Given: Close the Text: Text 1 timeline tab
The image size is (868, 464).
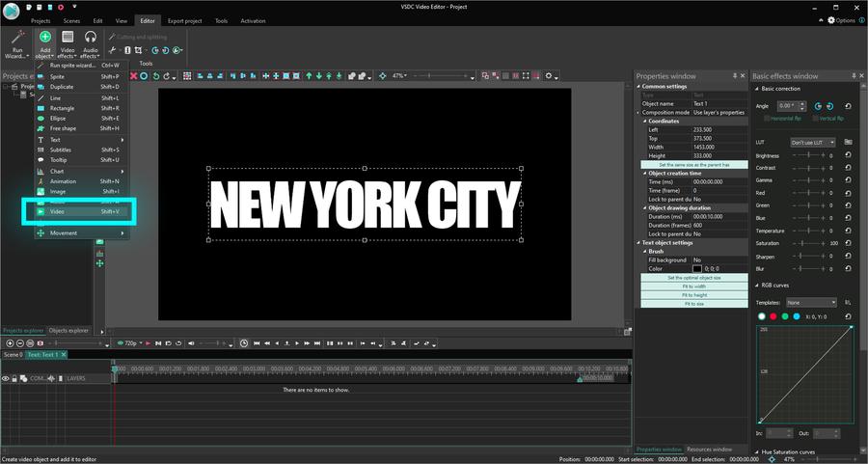Looking at the screenshot, I should coord(64,354).
